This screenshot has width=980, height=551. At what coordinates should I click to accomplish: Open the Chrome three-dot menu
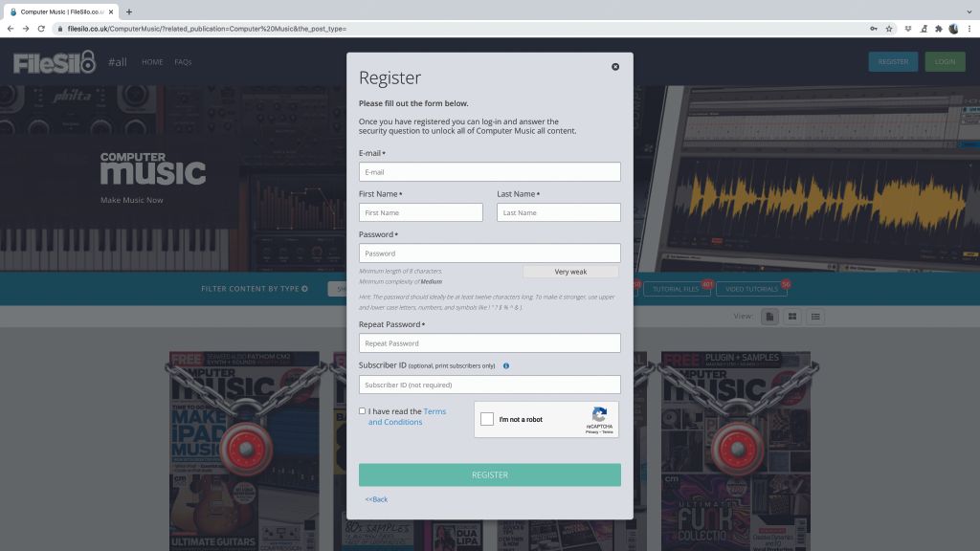(x=969, y=29)
